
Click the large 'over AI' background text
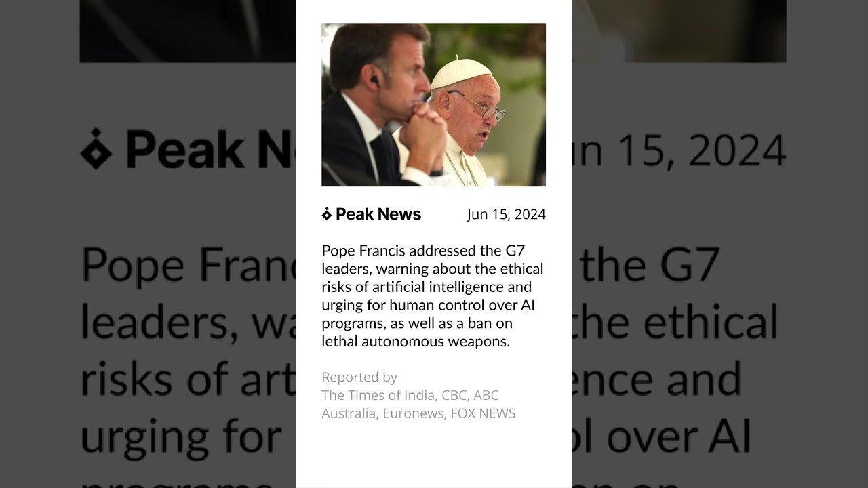click(x=678, y=438)
